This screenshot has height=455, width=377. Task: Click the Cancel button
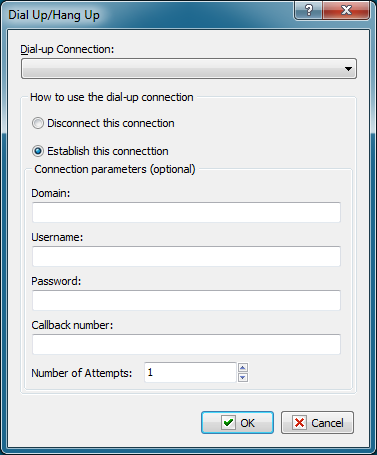317,423
